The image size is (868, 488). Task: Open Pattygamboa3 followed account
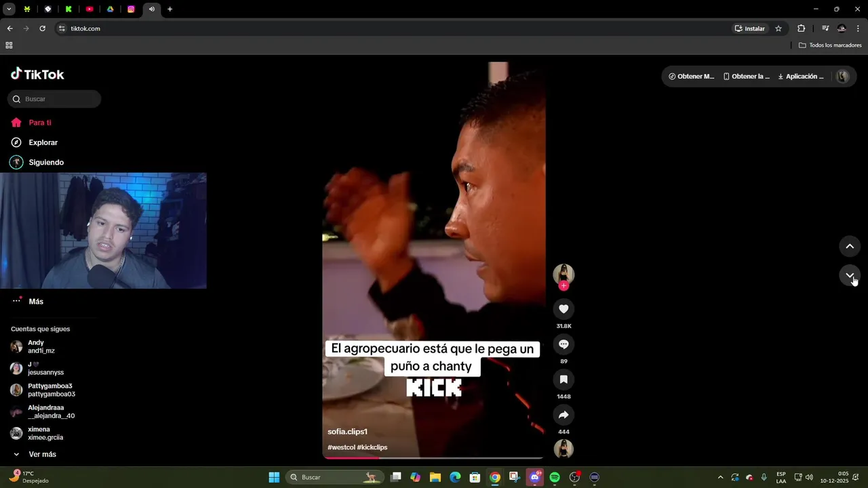click(50, 390)
